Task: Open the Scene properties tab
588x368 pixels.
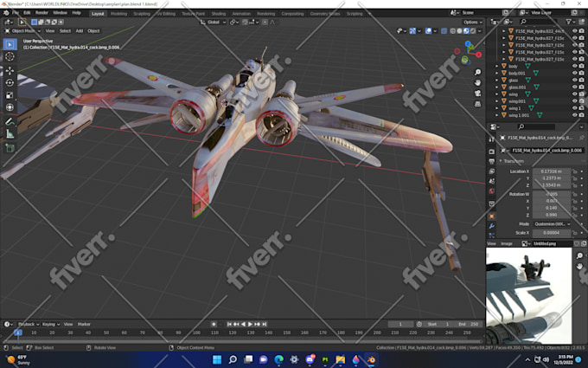Action: coord(492,181)
